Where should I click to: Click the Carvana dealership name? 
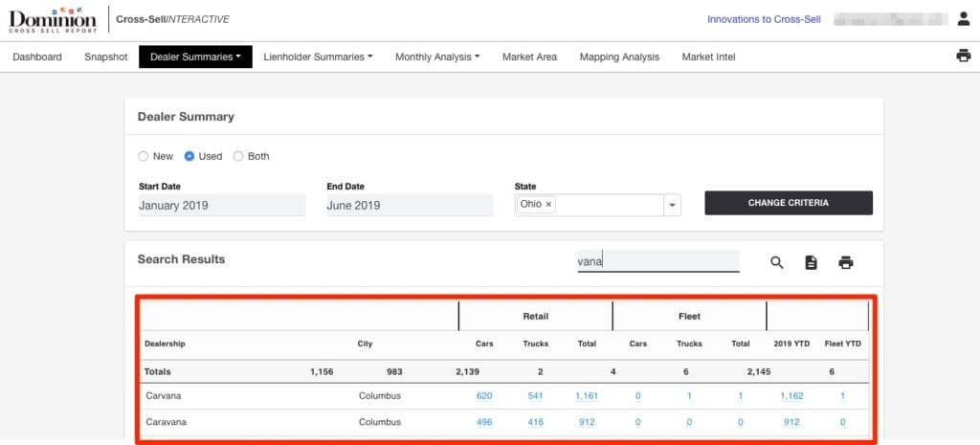(163, 395)
